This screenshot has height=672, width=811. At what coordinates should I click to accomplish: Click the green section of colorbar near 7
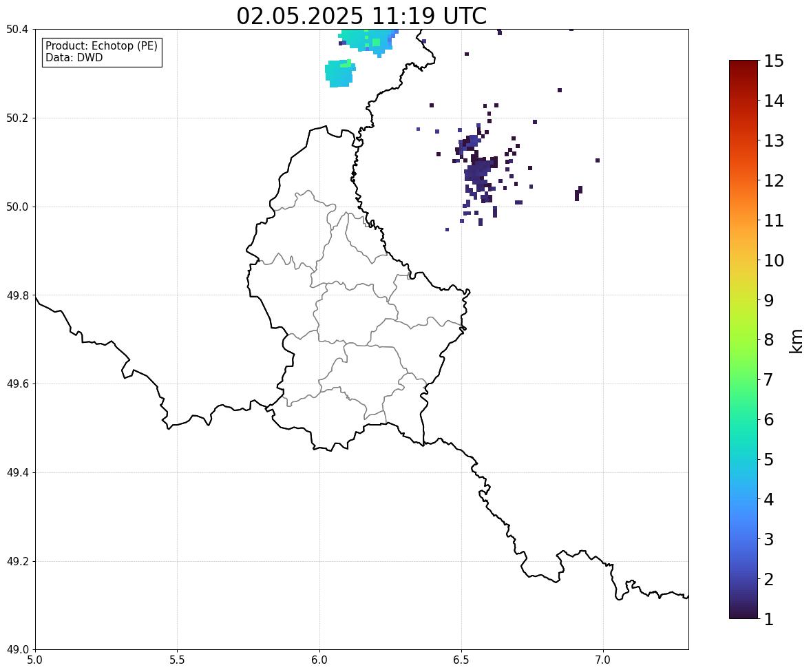[744, 379]
